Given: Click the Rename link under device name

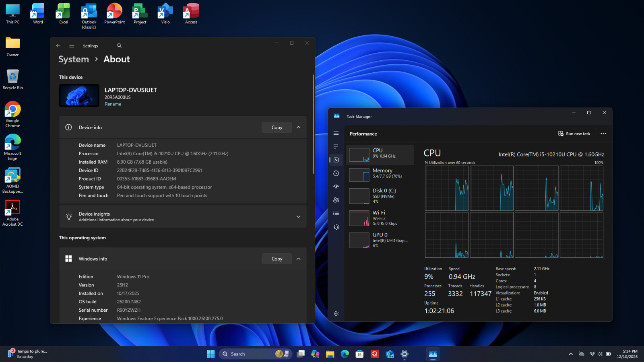Looking at the screenshot, I should (113, 104).
